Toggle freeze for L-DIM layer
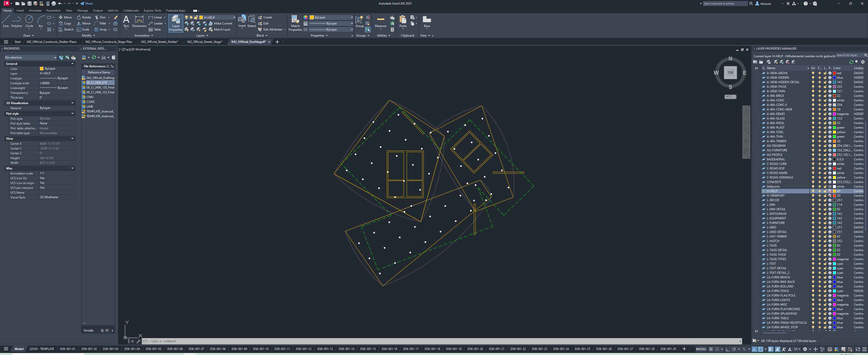Viewport: 868px width, 355px height. (x=820, y=204)
